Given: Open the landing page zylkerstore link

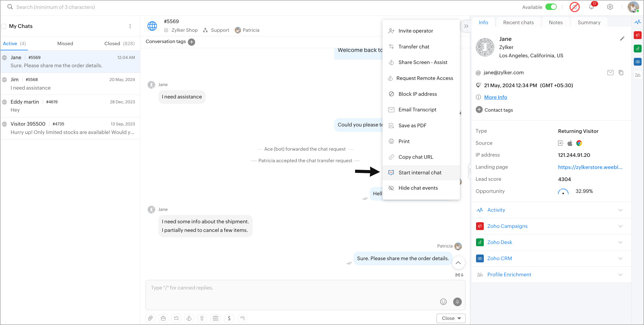Looking at the screenshot, I should 590,167.
